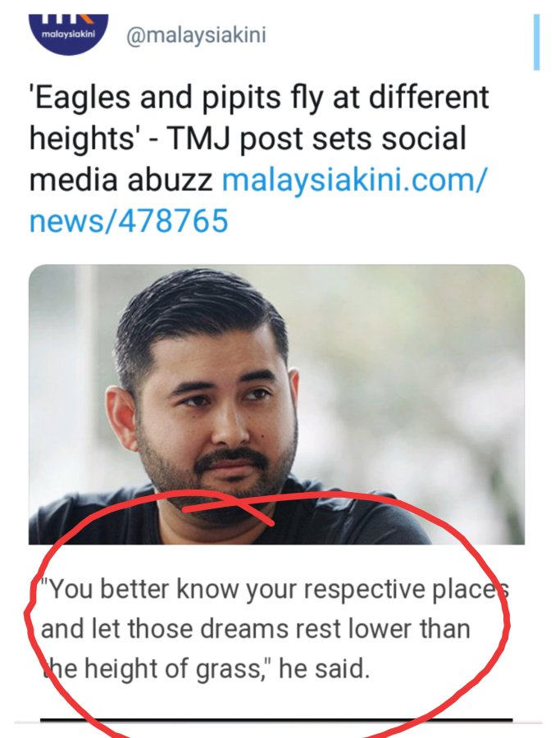Viewport: 560px width, 738px height.
Task: Tap the @malaysiakini handle
Action: (x=196, y=35)
